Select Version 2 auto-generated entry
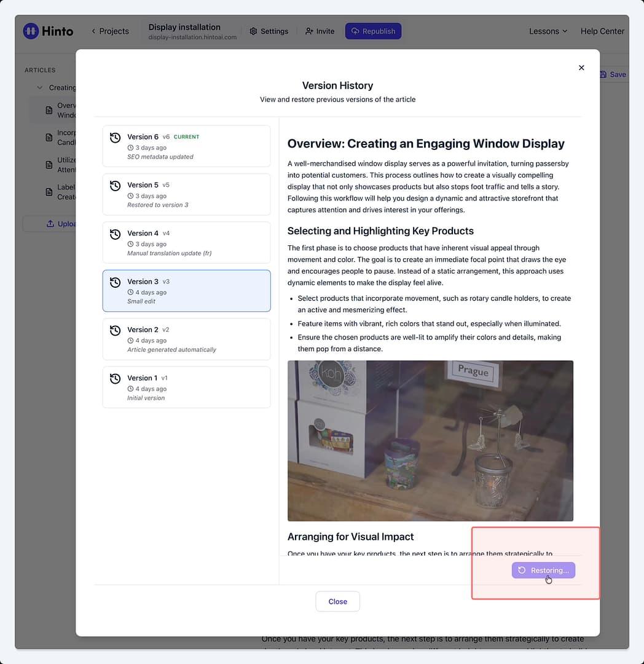This screenshot has width=644, height=664. point(187,339)
